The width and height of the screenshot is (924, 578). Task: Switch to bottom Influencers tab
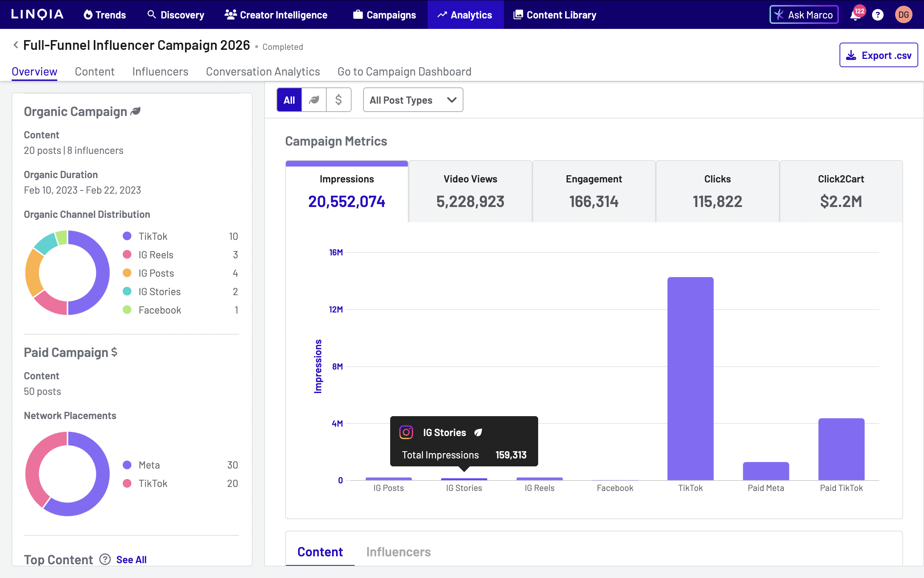[x=398, y=552]
